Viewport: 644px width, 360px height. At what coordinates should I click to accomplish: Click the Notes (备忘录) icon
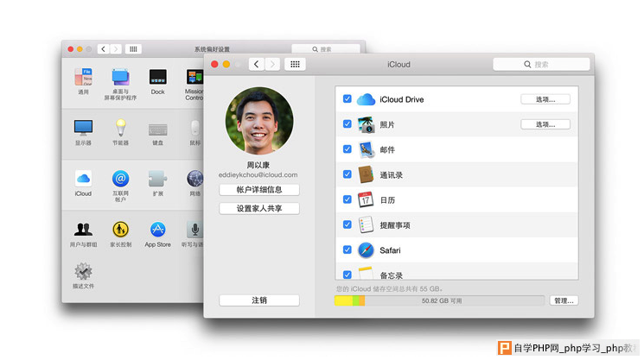click(366, 273)
